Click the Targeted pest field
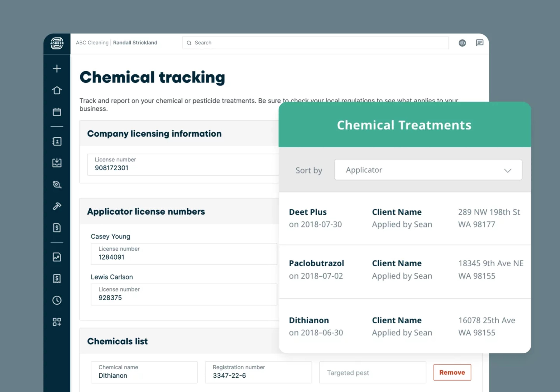 [373, 372]
